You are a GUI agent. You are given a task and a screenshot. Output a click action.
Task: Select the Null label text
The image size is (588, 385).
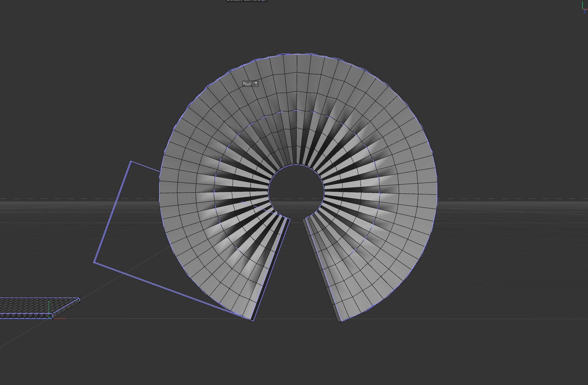pos(247,84)
